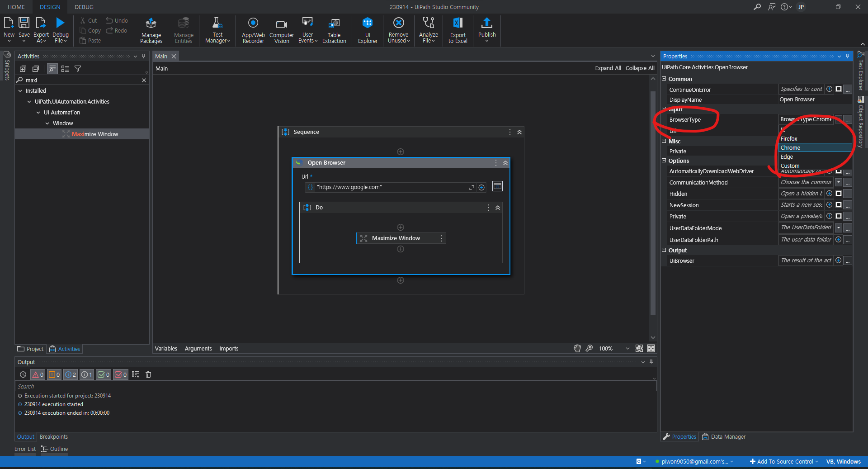
Task: Toggle info messages filter showing 2
Action: point(71,374)
